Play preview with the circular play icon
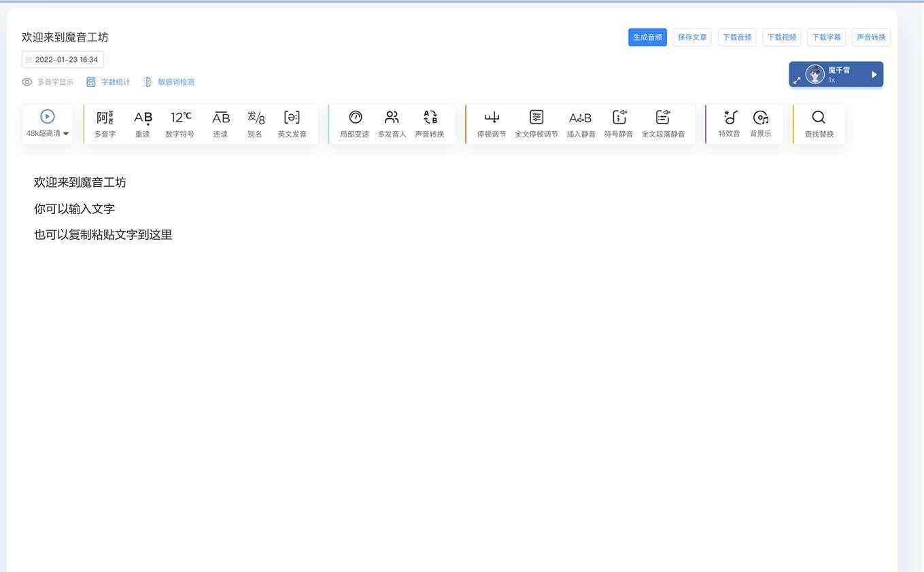Screen dimensions: 924x572 click(x=48, y=116)
